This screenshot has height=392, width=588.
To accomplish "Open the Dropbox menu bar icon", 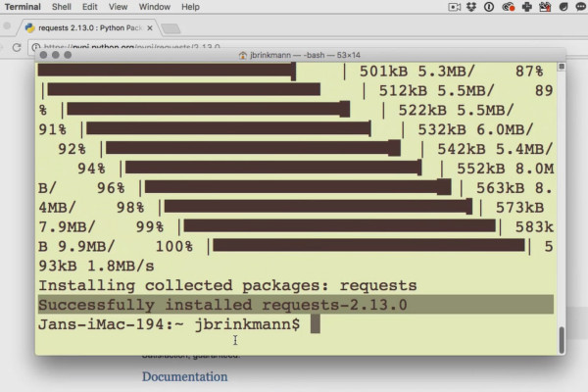I will point(471,7).
